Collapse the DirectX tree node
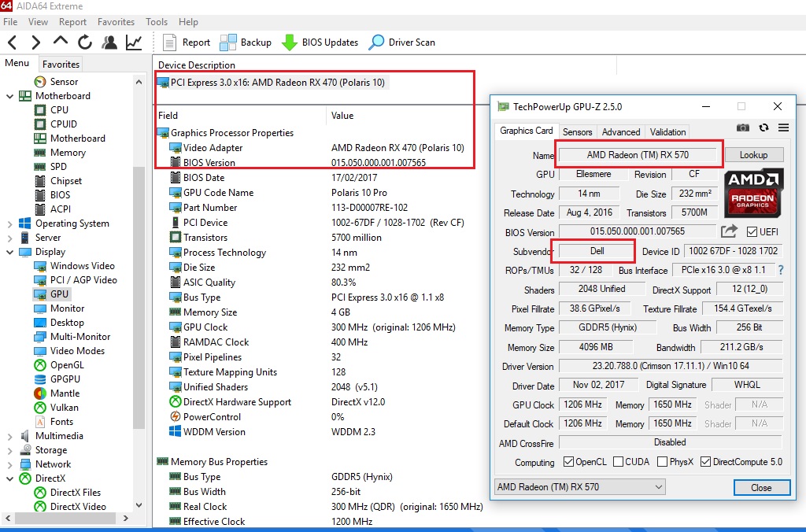Screen dimensions: 806x532 point(9,478)
